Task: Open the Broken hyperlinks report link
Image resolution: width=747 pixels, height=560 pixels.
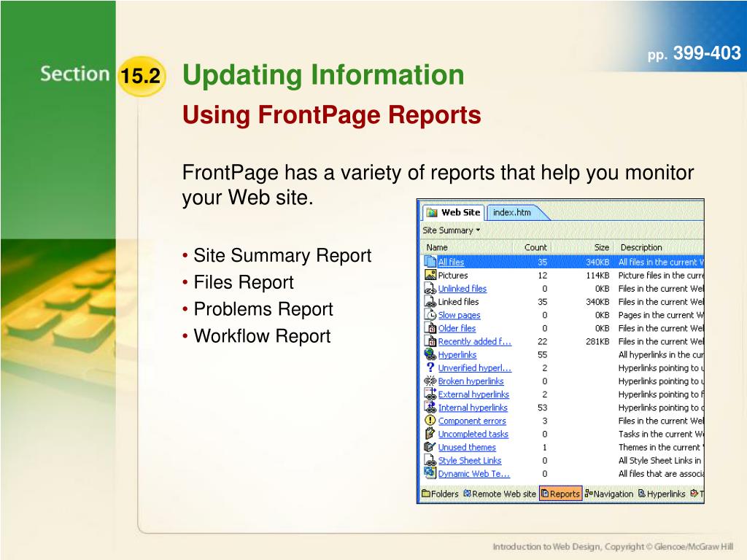Action: (x=471, y=381)
